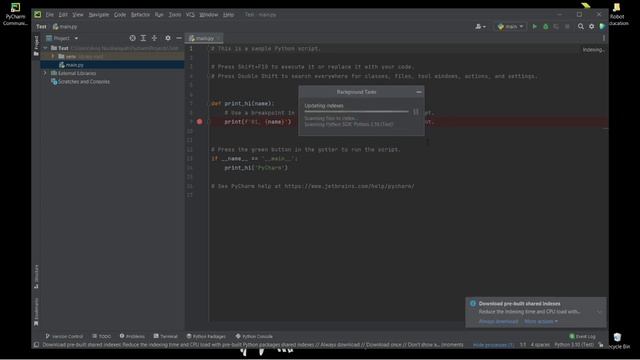640x360 pixels.
Task: Open Version Control tool window
Action: [x=64, y=336]
